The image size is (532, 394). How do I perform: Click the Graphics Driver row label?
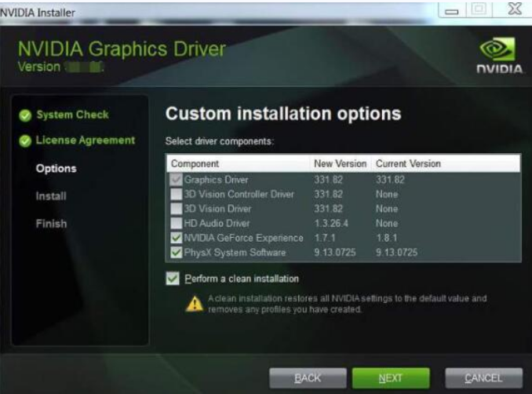point(216,180)
